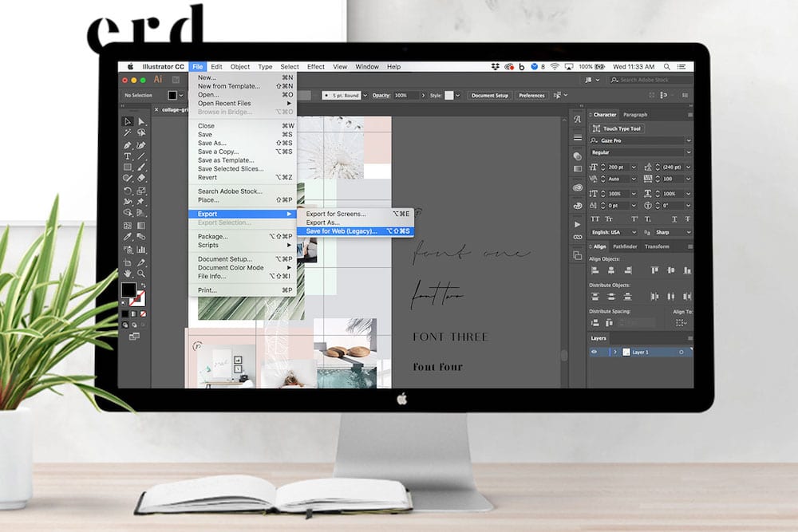The image size is (798, 532).
Task: Select the Type tool
Action: [x=127, y=156]
